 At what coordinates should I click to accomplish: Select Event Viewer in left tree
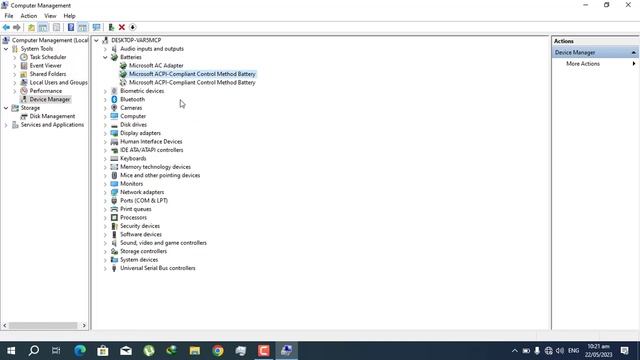pyautogui.click(x=45, y=66)
